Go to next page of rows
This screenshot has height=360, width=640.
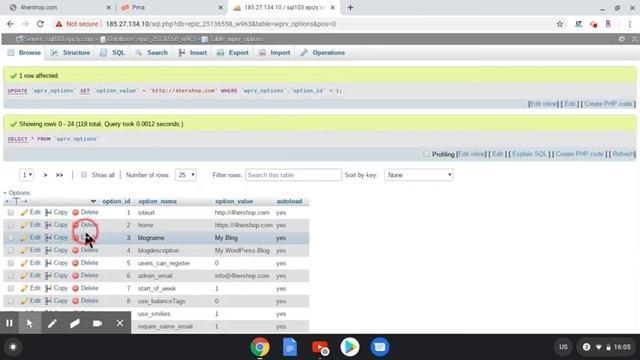45,175
